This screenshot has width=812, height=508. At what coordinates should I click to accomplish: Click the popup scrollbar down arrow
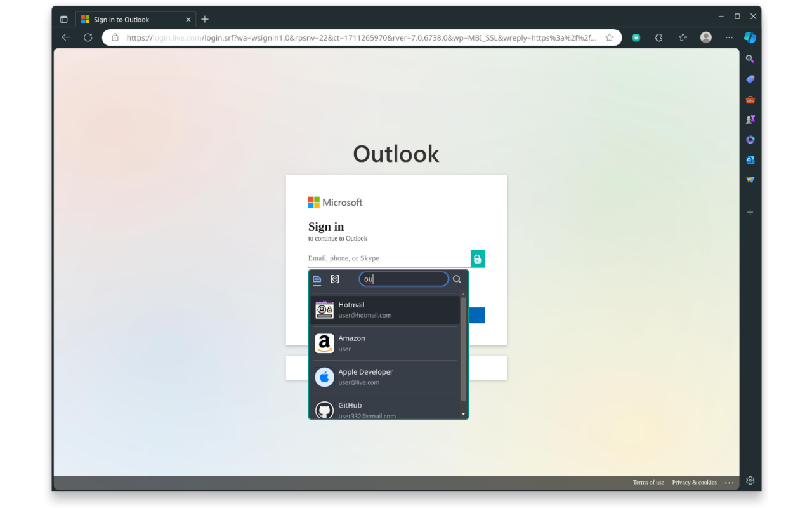(463, 414)
